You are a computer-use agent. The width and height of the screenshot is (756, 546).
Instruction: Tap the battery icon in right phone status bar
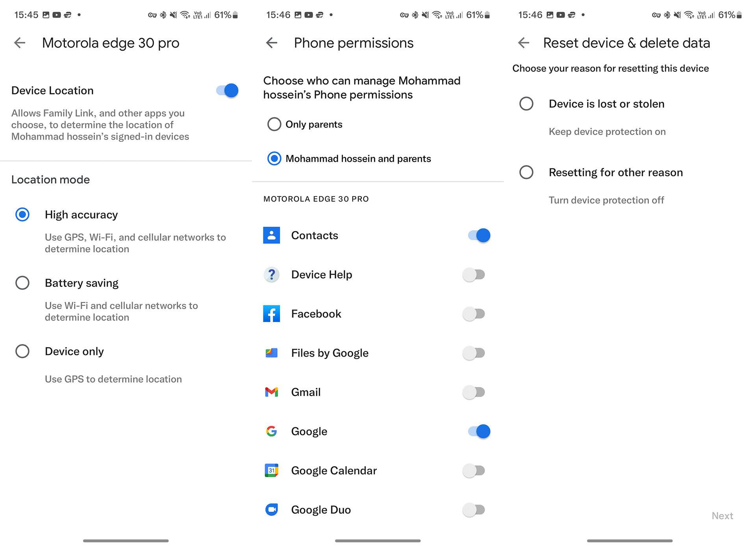(739, 15)
